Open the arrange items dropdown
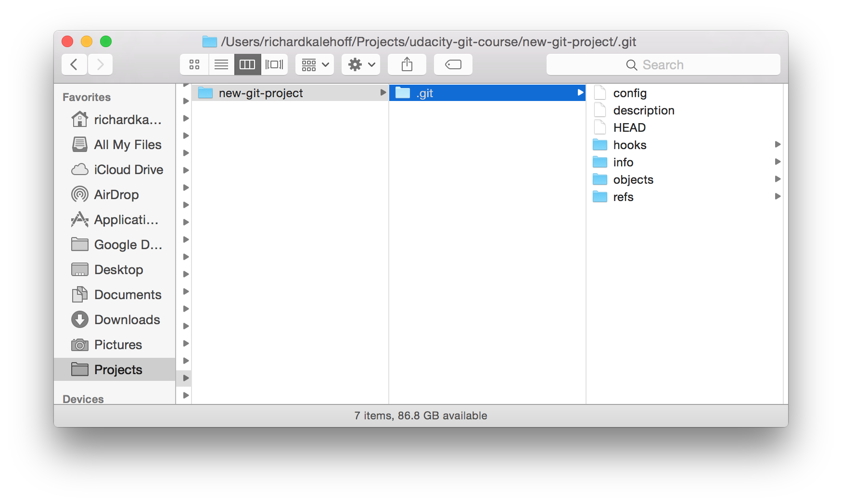Screen dimensions: 842x504 click(314, 64)
